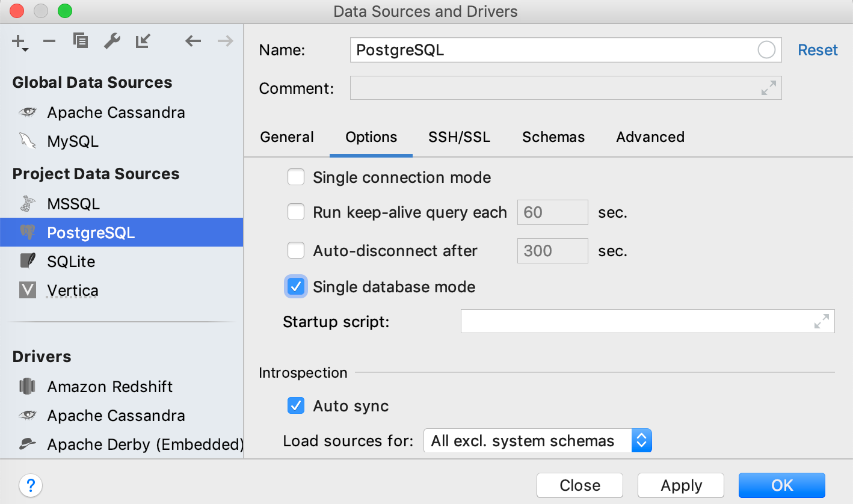
Task: Select the Vertica data source
Action: (122, 290)
